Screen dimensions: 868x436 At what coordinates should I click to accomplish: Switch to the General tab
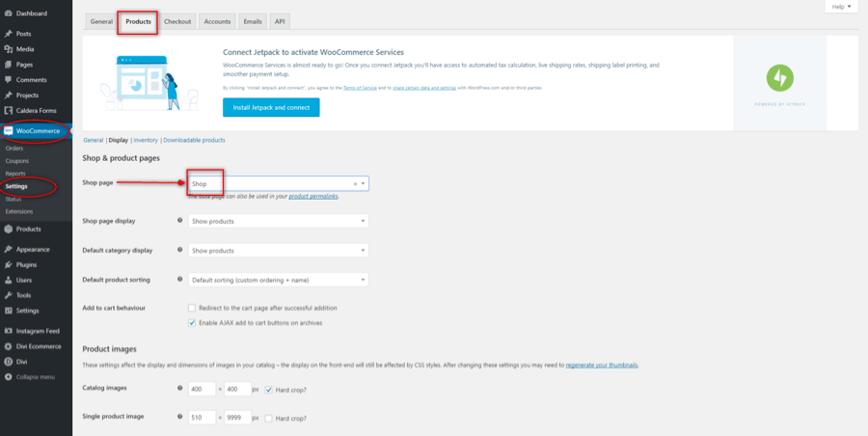(x=101, y=21)
